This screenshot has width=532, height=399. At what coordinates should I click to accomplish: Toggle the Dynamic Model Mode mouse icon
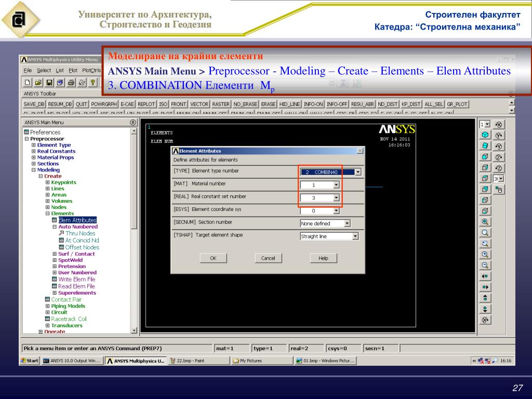point(498,190)
